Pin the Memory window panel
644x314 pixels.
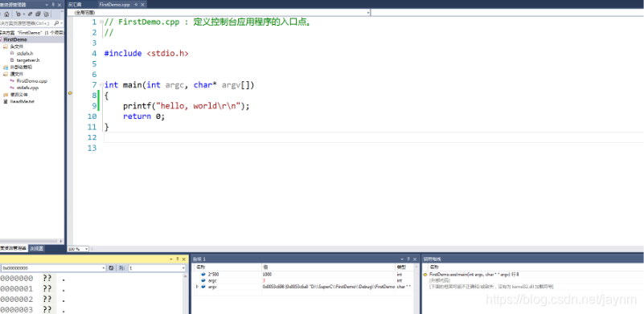[178, 259]
